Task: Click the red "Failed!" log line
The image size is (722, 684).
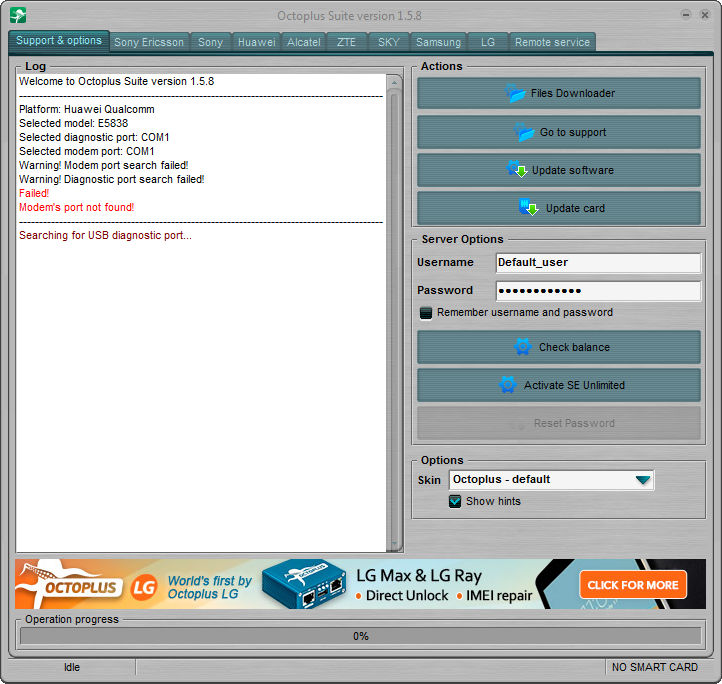Action: coord(34,193)
